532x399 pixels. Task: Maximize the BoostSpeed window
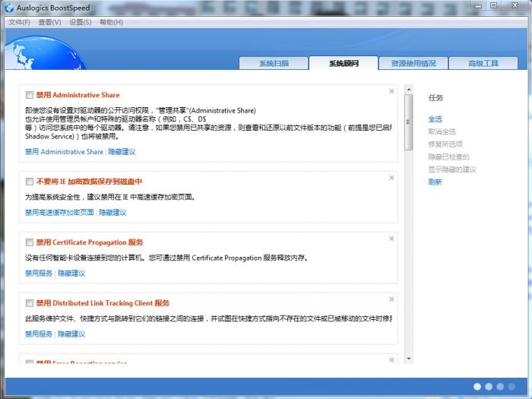(x=494, y=6)
